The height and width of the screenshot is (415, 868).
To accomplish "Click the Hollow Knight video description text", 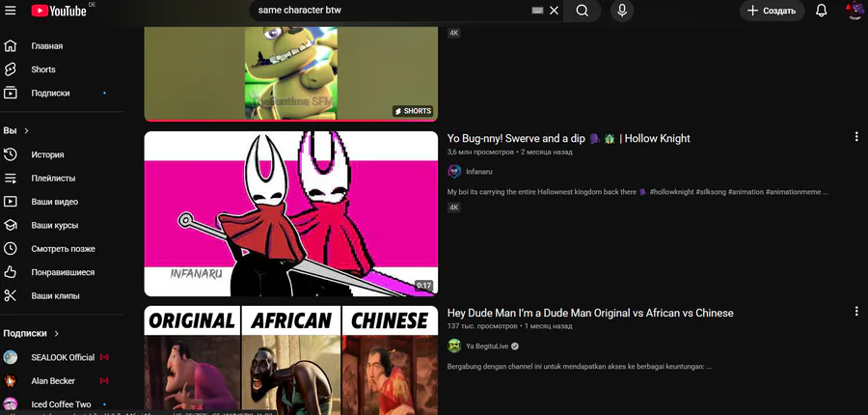I will 637,192.
